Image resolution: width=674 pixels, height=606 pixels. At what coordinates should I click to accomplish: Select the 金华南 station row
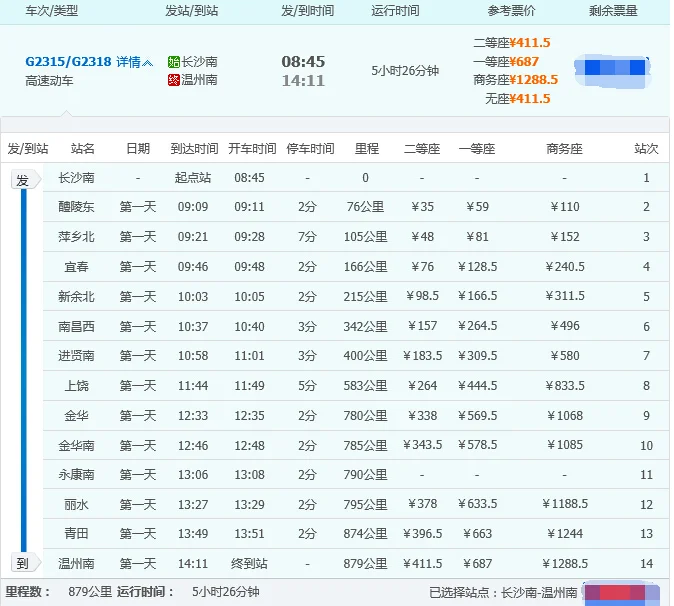pyautogui.click(x=356, y=445)
